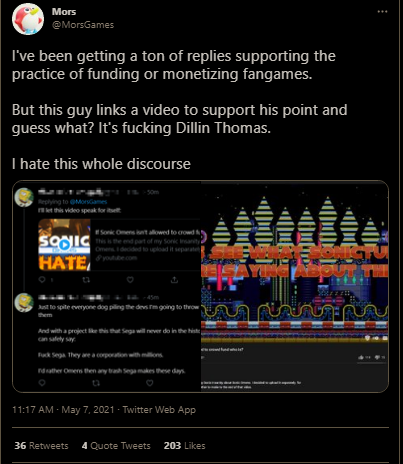Click heart icon under first embedded reply

click(x=130, y=280)
